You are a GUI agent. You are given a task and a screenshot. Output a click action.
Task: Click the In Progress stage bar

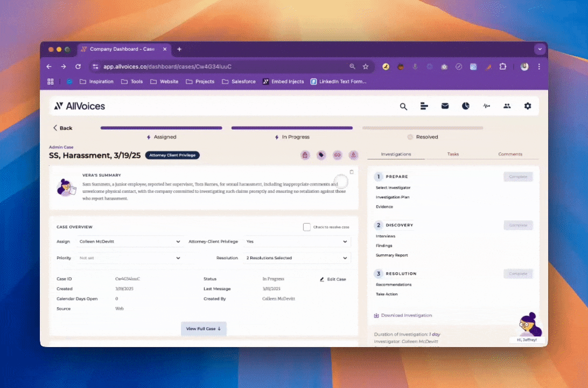click(x=292, y=128)
